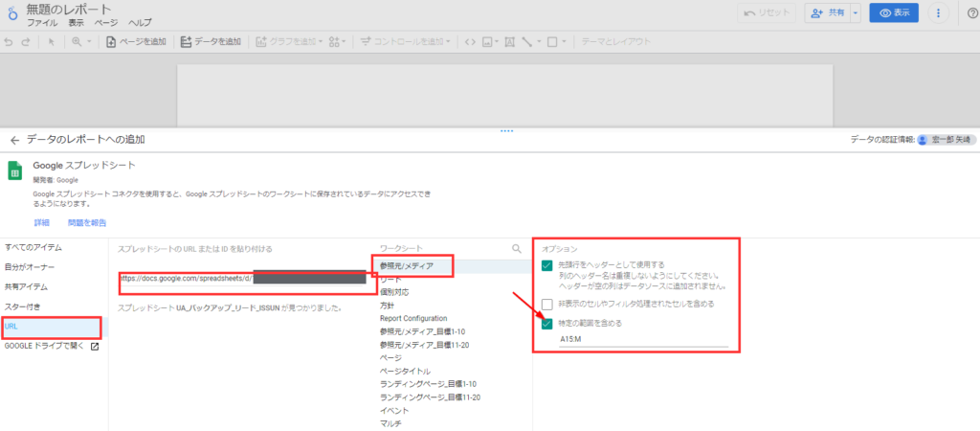Open the 共有 button dropdown arrow

click(856, 13)
